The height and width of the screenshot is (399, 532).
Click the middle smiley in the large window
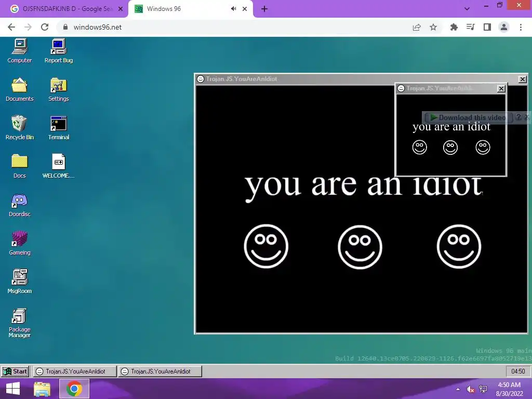(360, 247)
